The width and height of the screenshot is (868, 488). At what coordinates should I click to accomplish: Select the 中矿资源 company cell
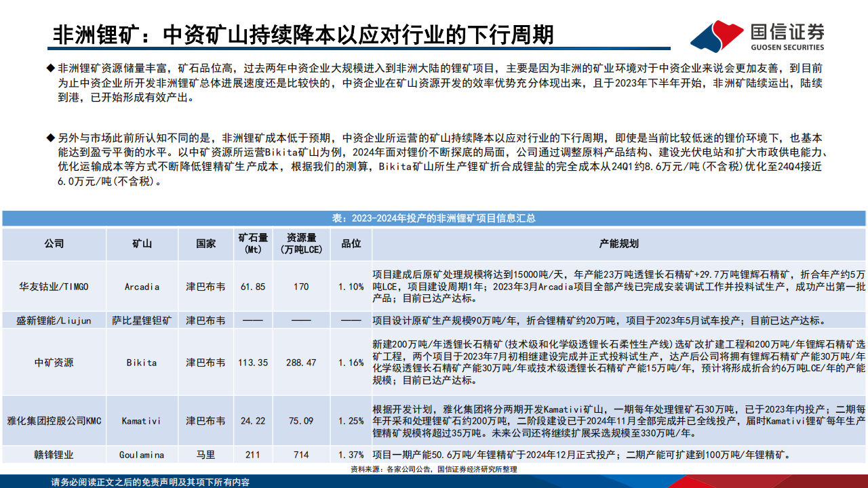(x=54, y=363)
